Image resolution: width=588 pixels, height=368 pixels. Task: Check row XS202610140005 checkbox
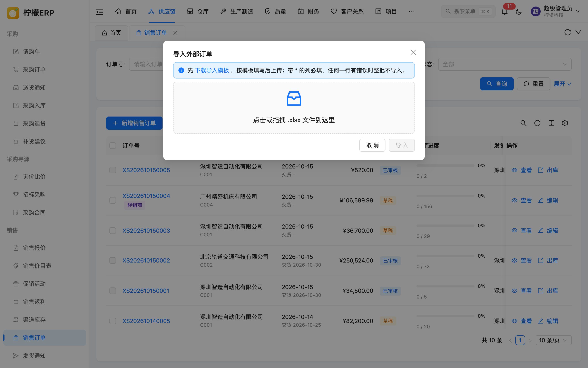112,321
